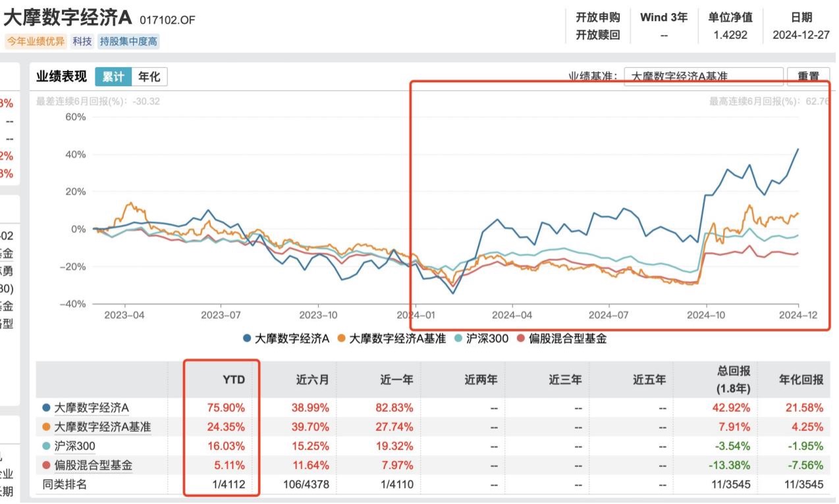
Task: Click the 16.03% YTD value
Action: coord(227,446)
